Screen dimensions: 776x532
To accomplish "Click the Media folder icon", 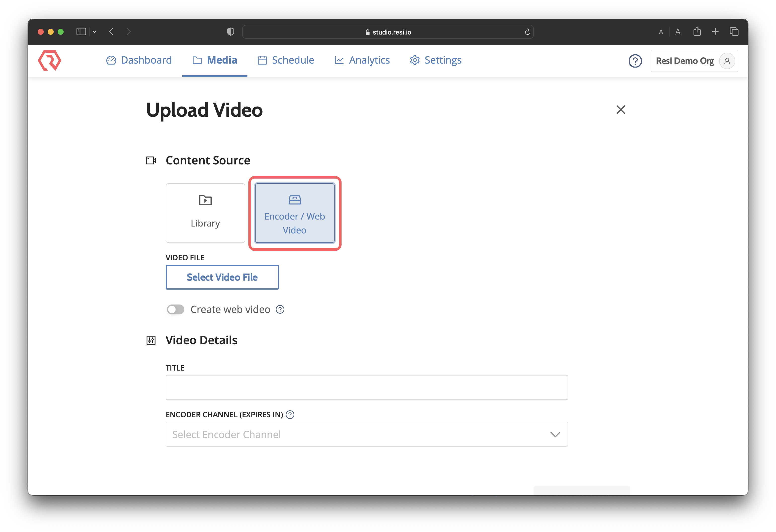I will click(197, 60).
